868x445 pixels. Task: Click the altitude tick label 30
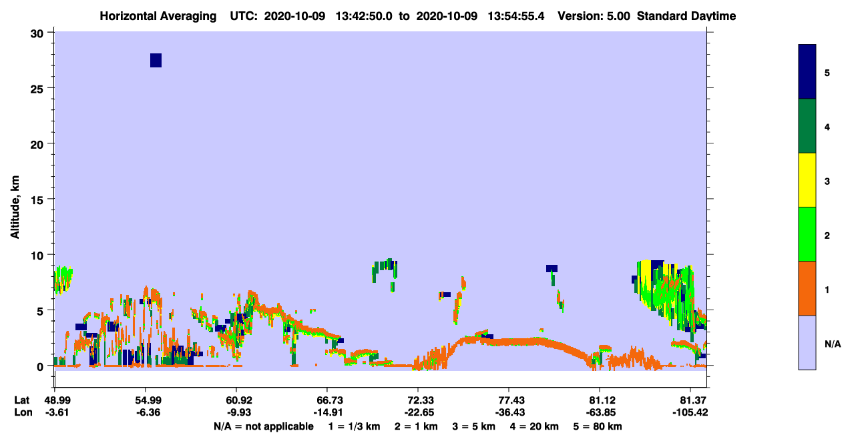[39, 33]
